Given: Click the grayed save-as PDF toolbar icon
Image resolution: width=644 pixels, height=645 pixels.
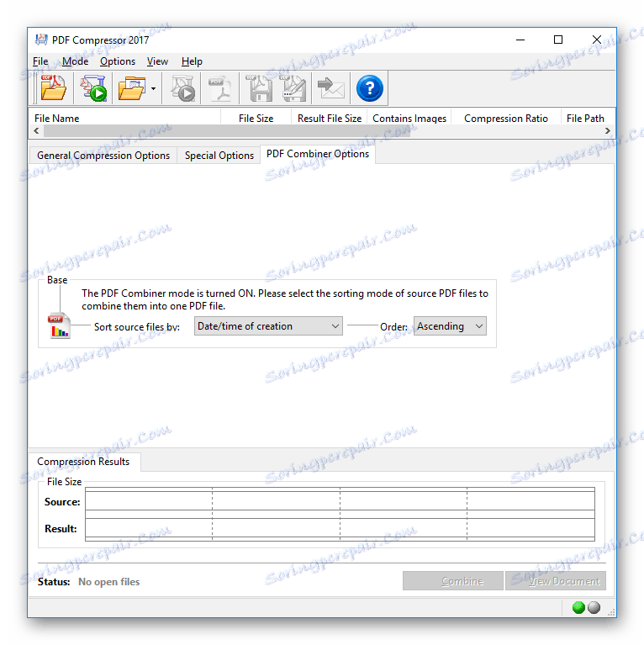Looking at the screenshot, I should (293, 88).
